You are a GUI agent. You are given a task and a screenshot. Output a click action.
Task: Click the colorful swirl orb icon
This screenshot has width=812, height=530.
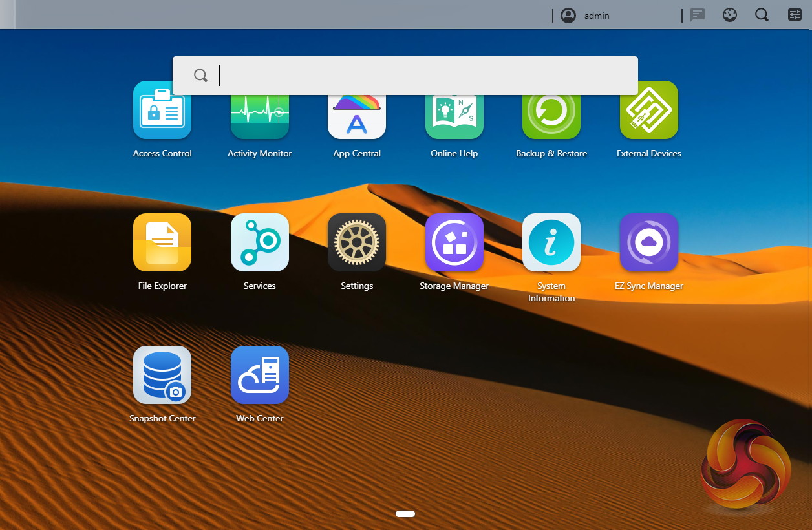point(746,463)
